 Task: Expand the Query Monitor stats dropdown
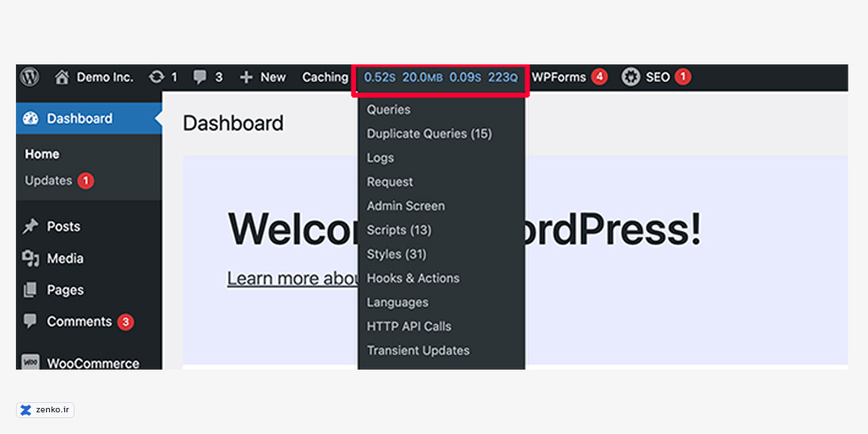(x=441, y=77)
